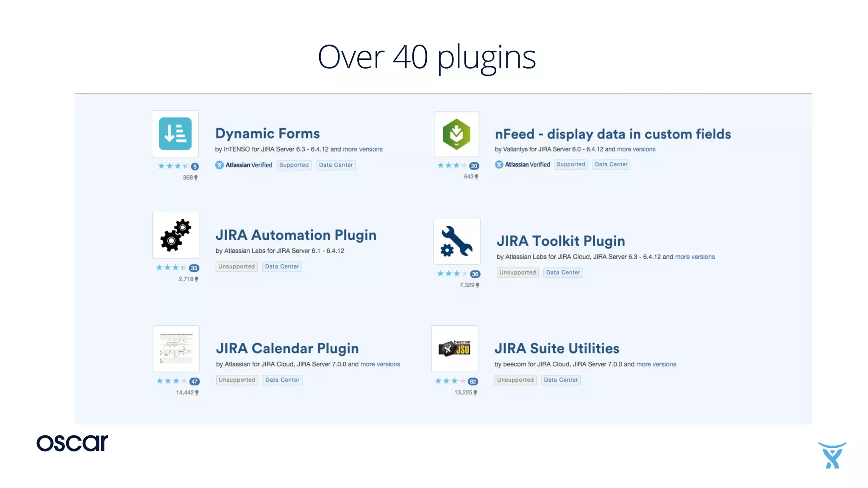Click the review count badge 9
The image size is (868, 488).
pyautogui.click(x=195, y=166)
